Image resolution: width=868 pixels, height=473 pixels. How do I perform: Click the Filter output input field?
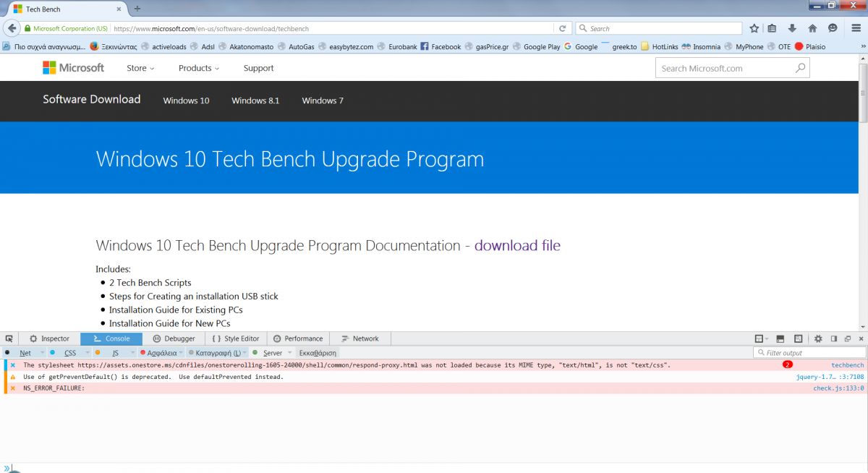point(812,353)
